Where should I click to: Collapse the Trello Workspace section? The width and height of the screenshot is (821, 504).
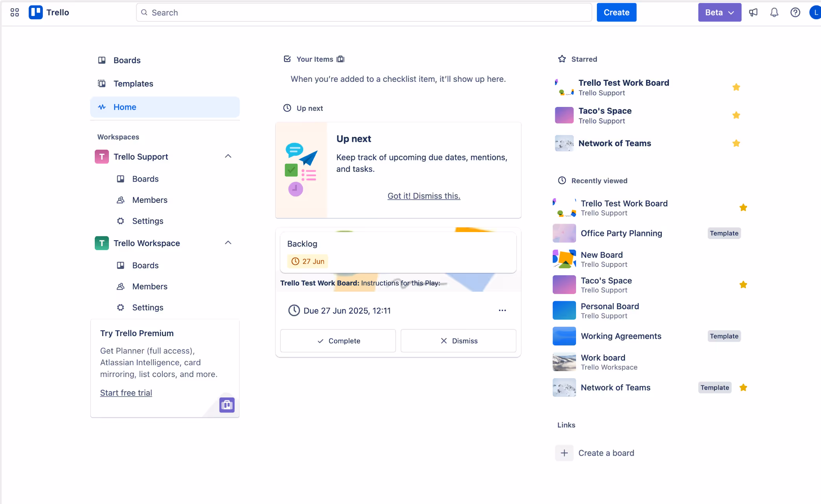point(228,243)
